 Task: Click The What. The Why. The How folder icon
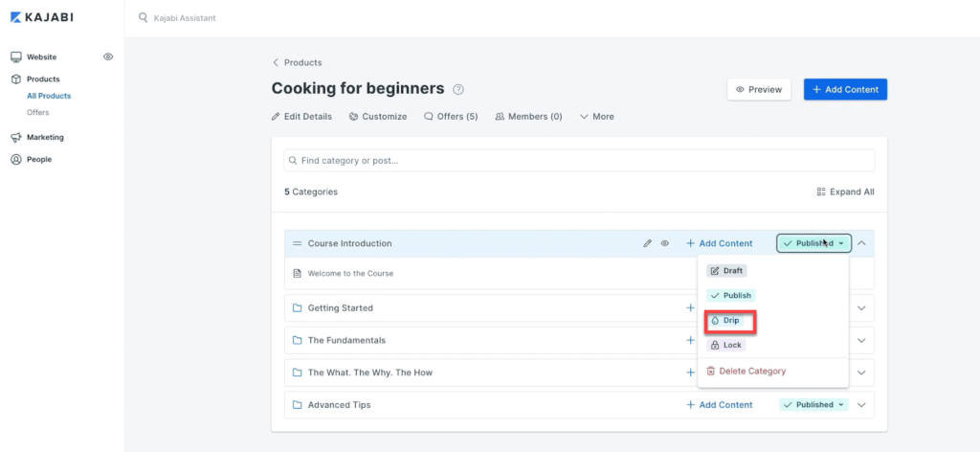(x=298, y=373)
